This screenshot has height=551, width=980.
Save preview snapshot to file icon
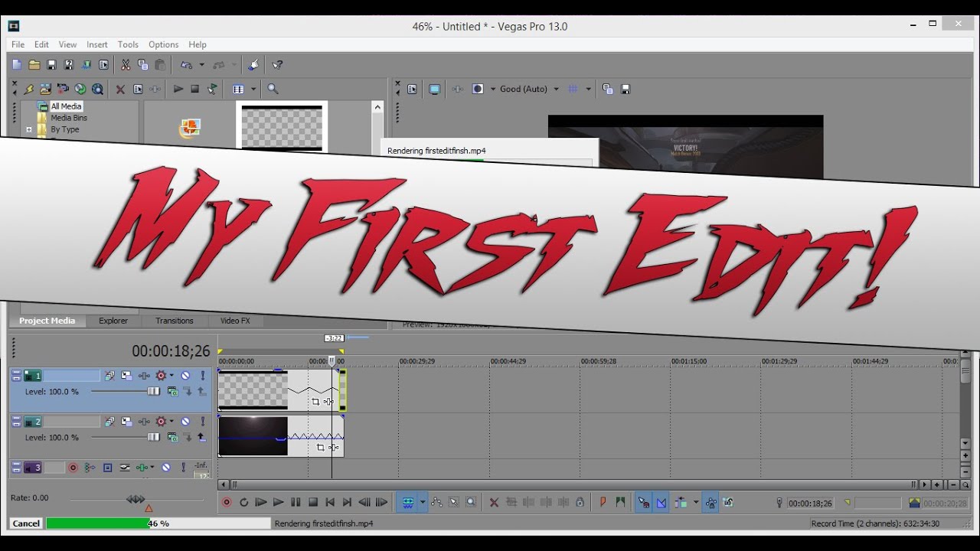coord(625,89)
